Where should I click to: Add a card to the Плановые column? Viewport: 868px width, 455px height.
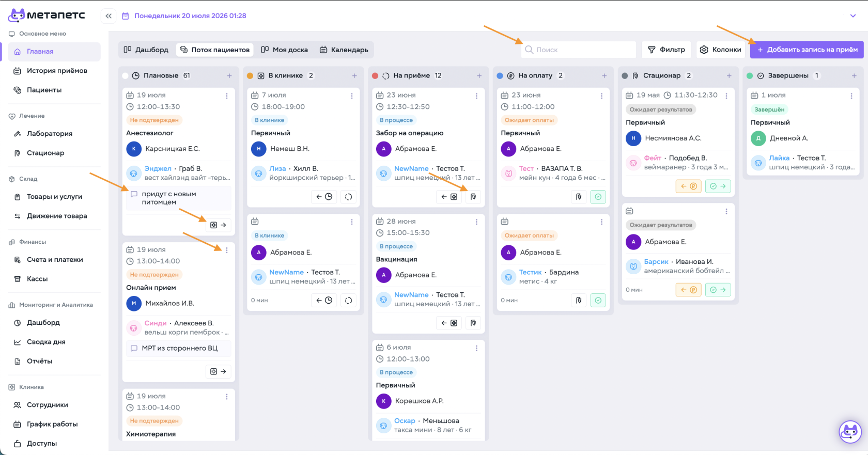[x=229, y=76]
